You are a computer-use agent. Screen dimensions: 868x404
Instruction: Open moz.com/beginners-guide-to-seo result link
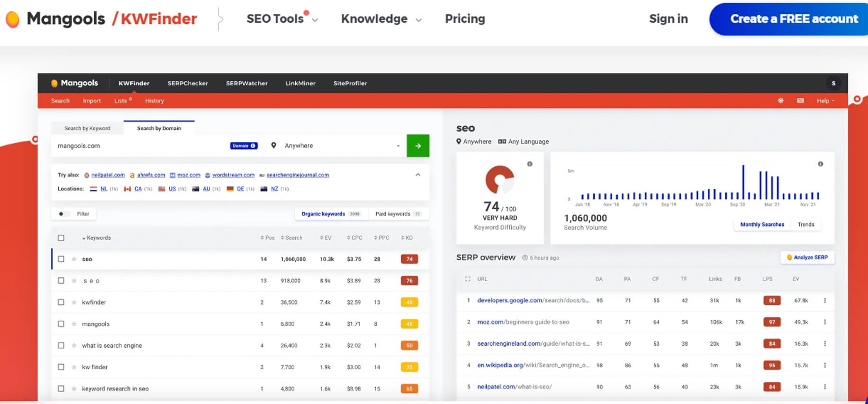coord(523,322)
